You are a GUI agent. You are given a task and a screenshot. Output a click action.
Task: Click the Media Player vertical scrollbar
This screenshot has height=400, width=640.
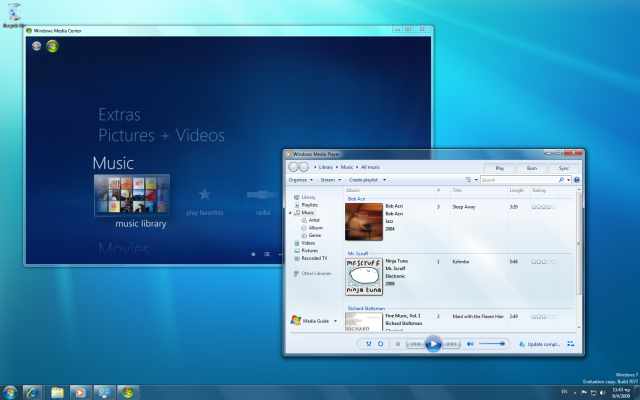pyautogui.click(x=578, y=244)
